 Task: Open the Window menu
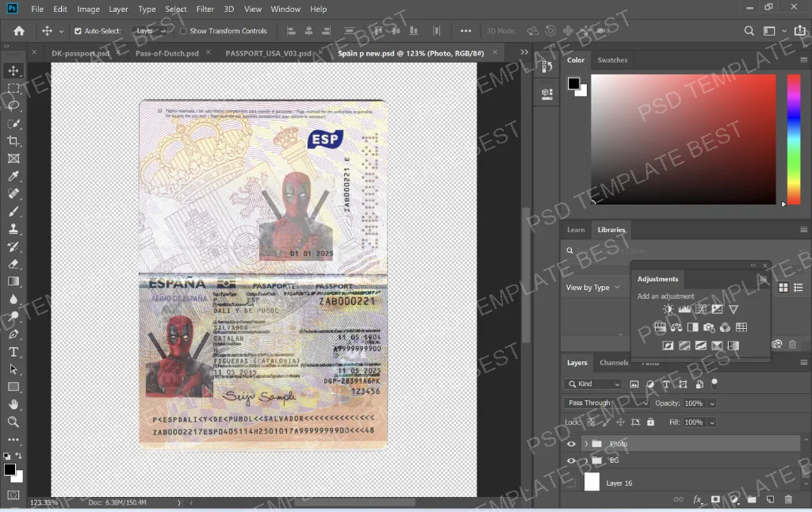point(285,9)
